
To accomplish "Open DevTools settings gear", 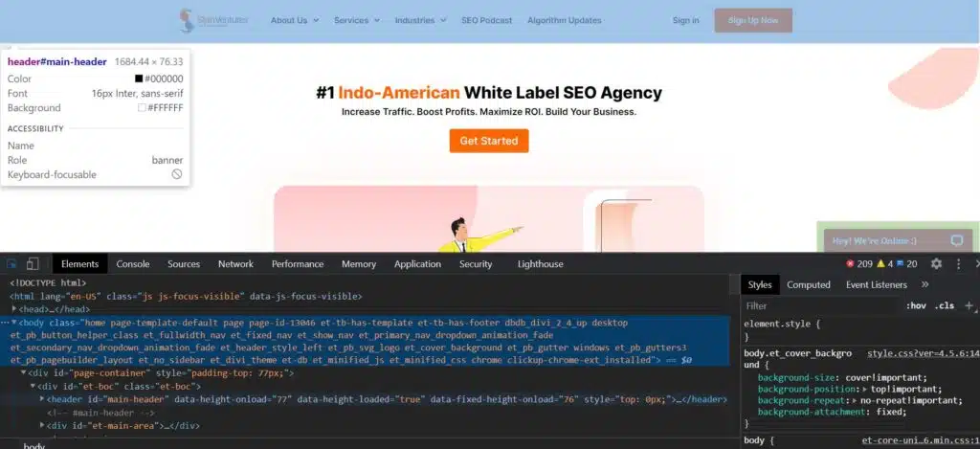I will coord(936,264).
